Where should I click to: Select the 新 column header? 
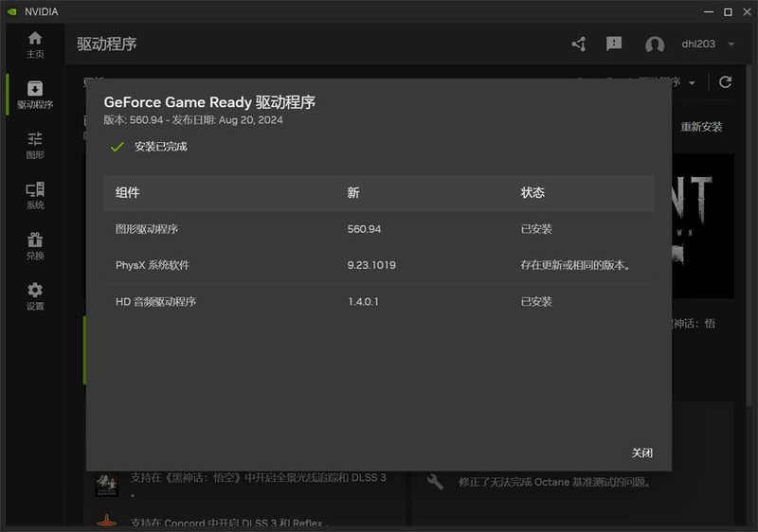[352, 192]
